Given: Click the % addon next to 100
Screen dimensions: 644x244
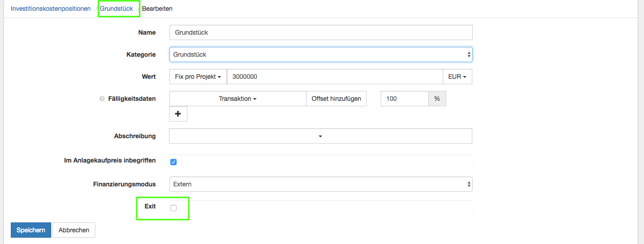Looking at the screenshot, I should pos(437,99).
